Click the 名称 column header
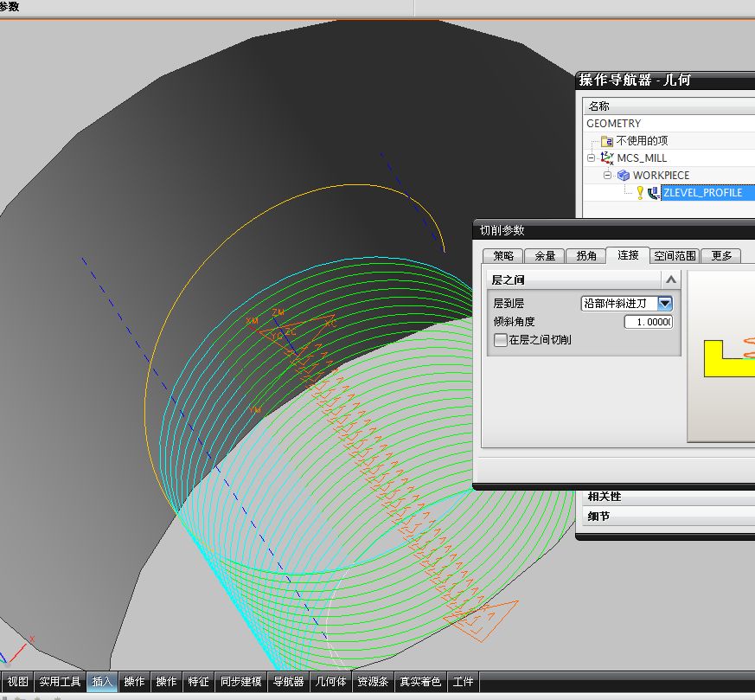 click(x=669, y=106)
